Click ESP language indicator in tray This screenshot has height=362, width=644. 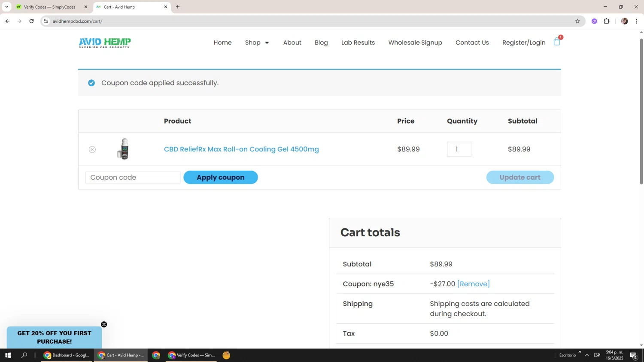597,355
